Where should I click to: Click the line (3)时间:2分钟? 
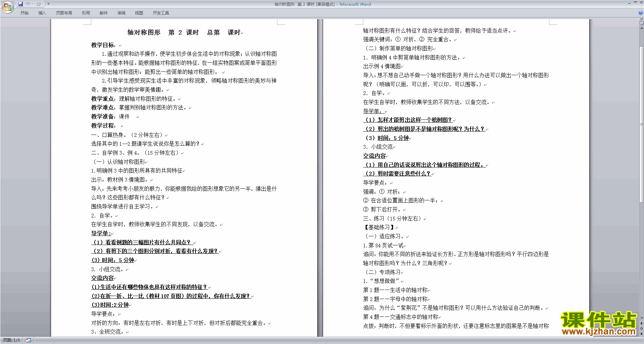coord(110,305)
